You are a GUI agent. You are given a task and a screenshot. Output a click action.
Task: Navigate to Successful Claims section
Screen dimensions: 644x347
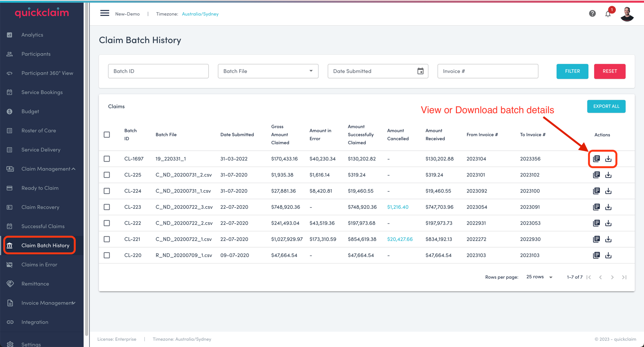(43, 226)
